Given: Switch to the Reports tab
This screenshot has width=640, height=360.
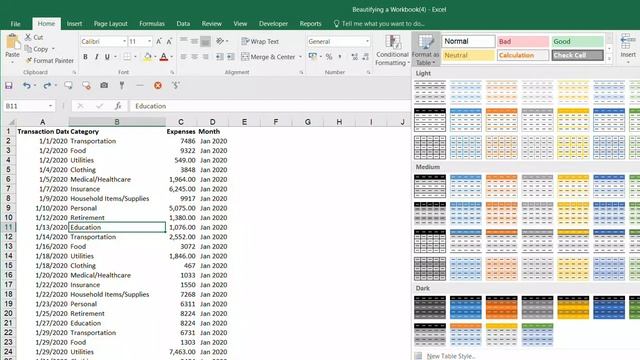Looking at the screenshot, I should 310,24.
